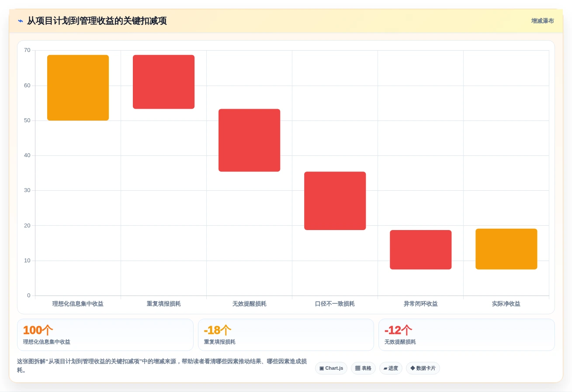Open the -12个 无效提醒损耗 data card

466,335
